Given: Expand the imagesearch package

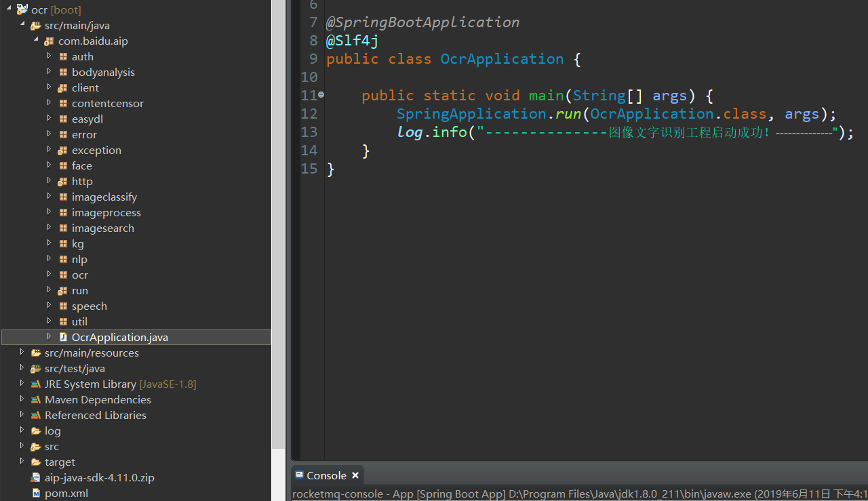Looking at the screenshot, I should pyautogui.click(x=50, y=228).
